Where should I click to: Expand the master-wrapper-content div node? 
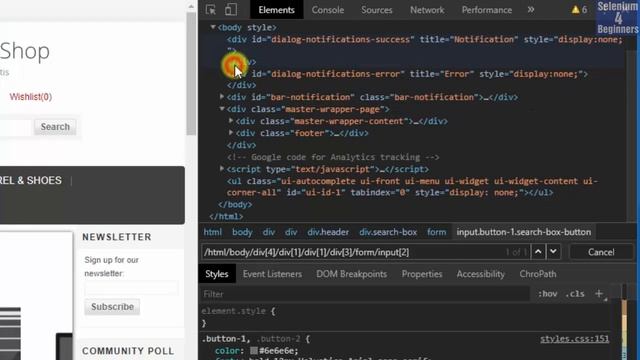click(x=231, y=121)
